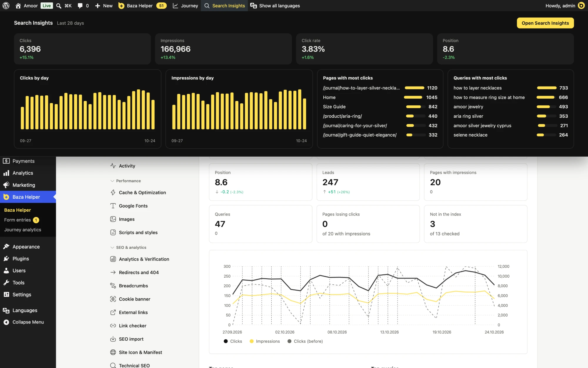The image size is (588, 368).
Task: Click the Settings sliders icon
Action: [x=6, y=294]
